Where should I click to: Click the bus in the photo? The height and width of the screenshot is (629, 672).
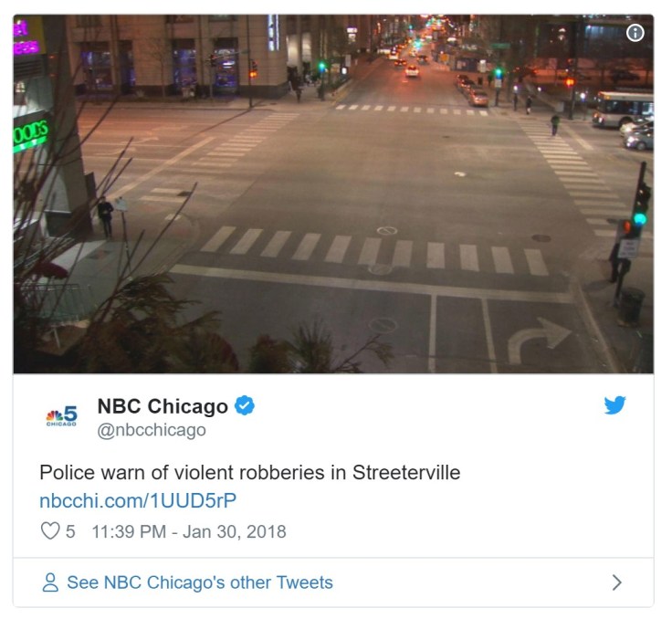click(x=623, y=108)
